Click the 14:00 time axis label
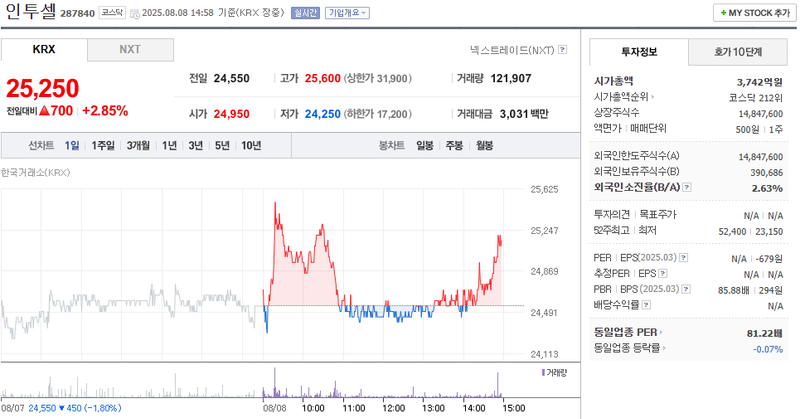 474,408
